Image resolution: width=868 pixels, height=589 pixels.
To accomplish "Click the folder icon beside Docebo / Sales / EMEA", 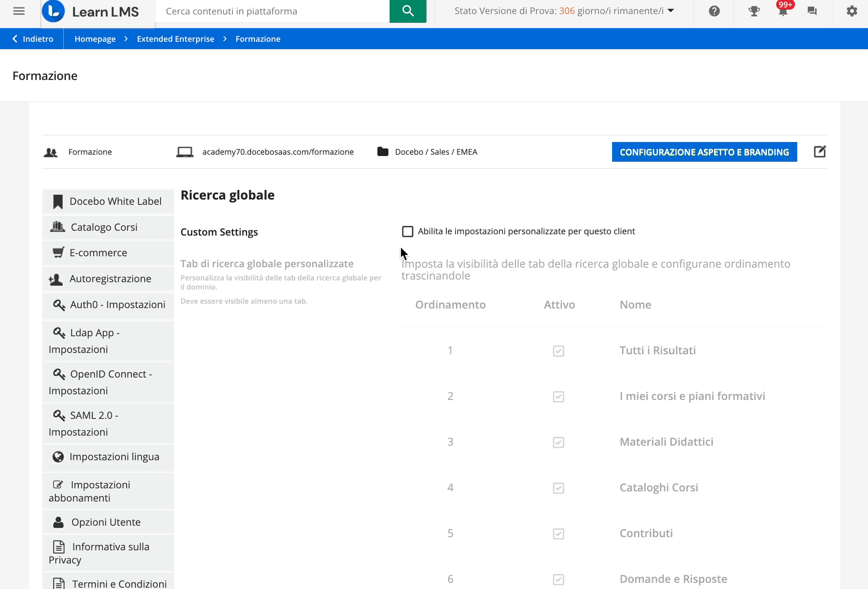I will click(383, 152).
